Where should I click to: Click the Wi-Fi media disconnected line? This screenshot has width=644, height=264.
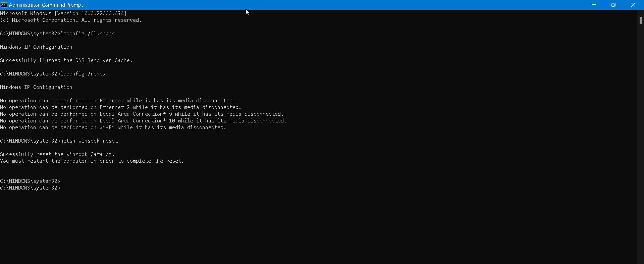[x=113, y=127]
